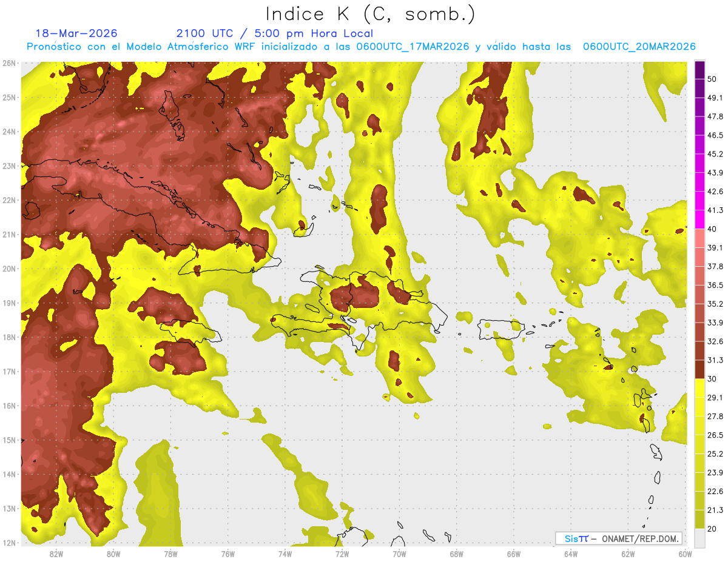The width and height of the screenshot is (728, 562).
Task: Click the olive colorbar segment between 20 and 21.3
Action: pyautogui.click(x=699, y=520)
